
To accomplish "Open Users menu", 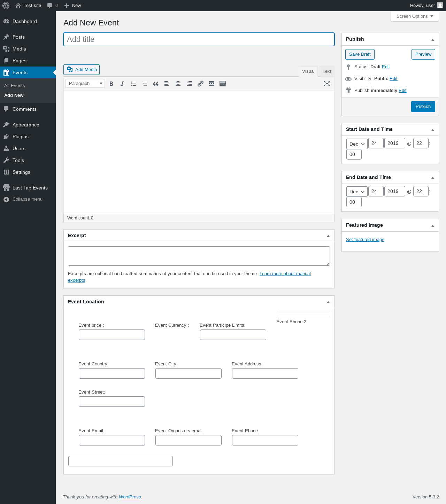I will click(28, 148).
